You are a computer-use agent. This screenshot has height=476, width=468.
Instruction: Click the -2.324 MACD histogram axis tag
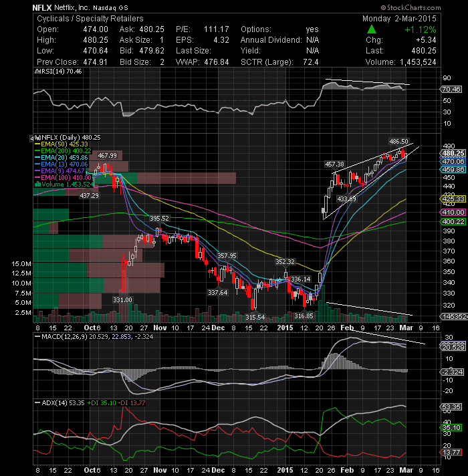point(452,372)
